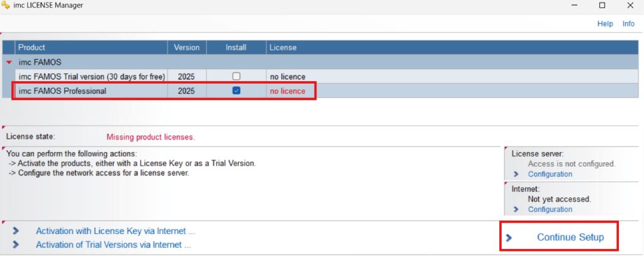Click arrow icon before Activation with License Key
Image resolution: width=644 pixels, height=256 pixels.
pos(16,231)
